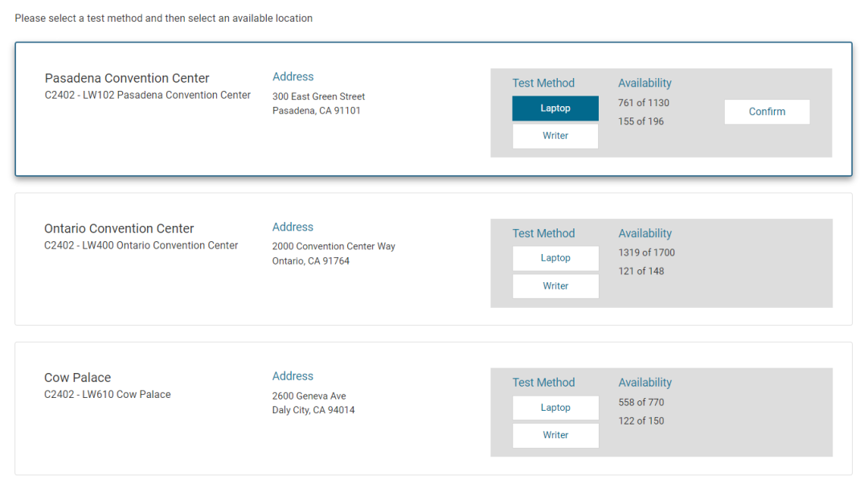Choose Writer method at Ontario Convention Center

[x=555, y=286]
